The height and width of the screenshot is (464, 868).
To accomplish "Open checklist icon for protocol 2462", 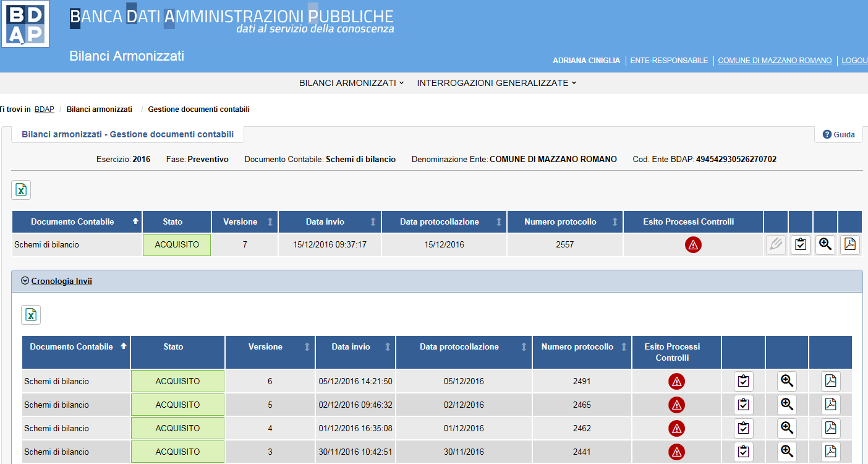I will [744, 429].
